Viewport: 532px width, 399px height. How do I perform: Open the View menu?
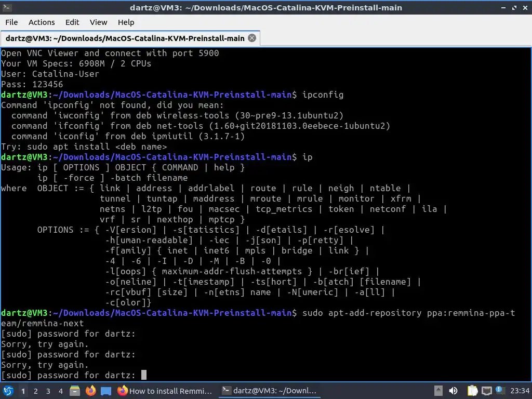[98, 22]
